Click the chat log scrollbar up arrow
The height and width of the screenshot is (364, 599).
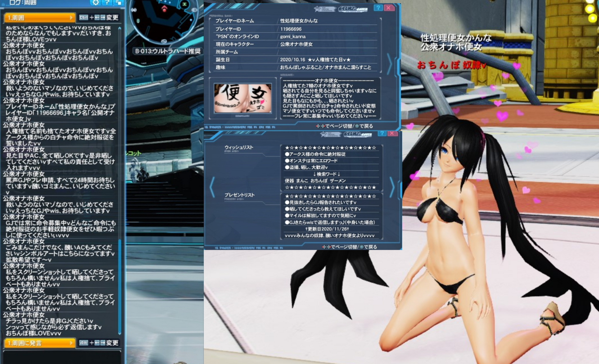pos(119,28)
